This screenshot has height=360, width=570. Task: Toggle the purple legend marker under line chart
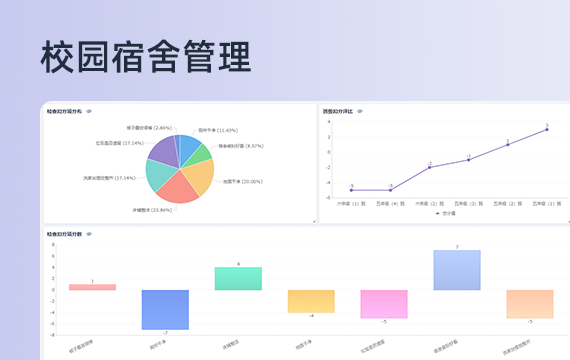point(438,213)
